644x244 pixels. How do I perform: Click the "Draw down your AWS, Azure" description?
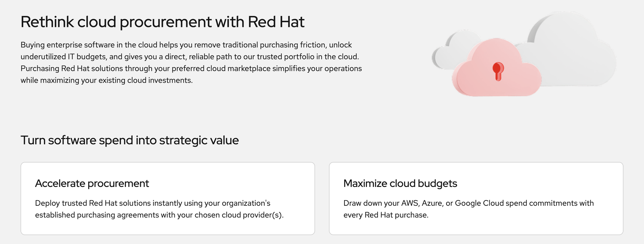click(x=469, y=209)
